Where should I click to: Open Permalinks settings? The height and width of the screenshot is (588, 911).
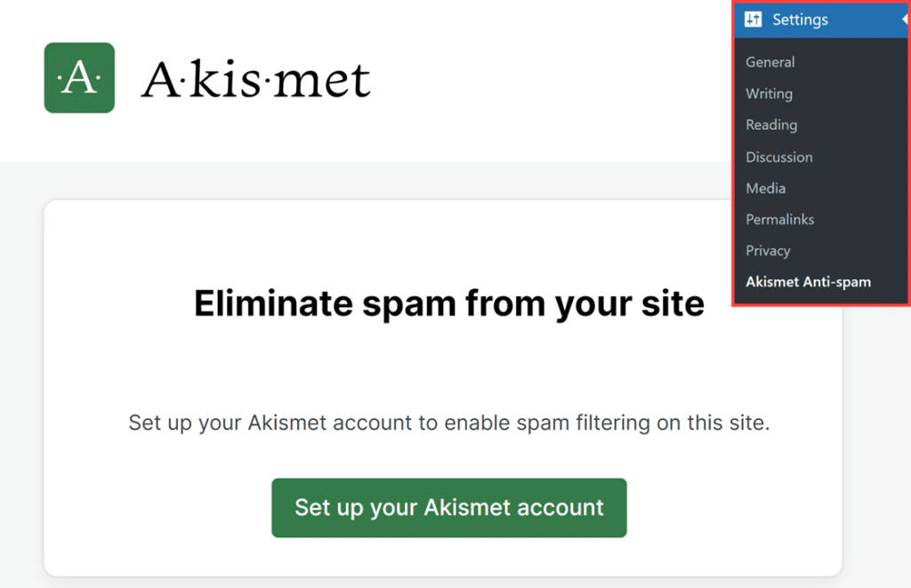[779, 219]
